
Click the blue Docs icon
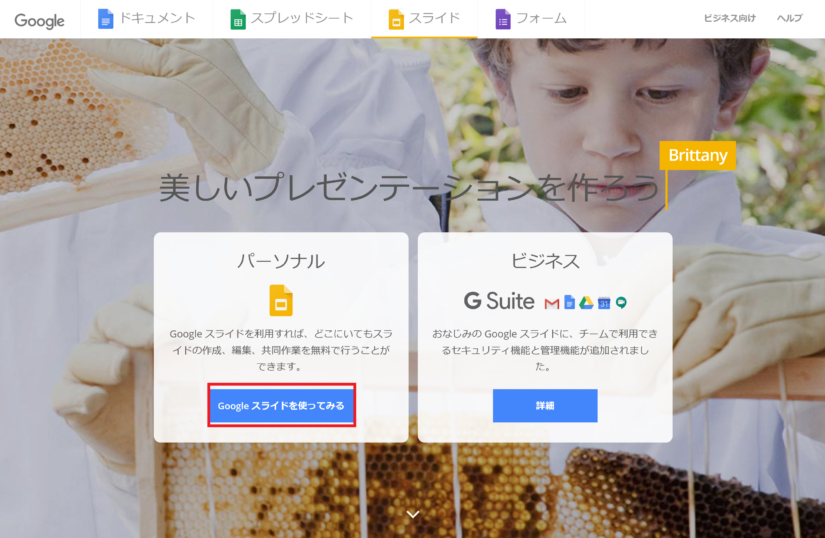105,19
